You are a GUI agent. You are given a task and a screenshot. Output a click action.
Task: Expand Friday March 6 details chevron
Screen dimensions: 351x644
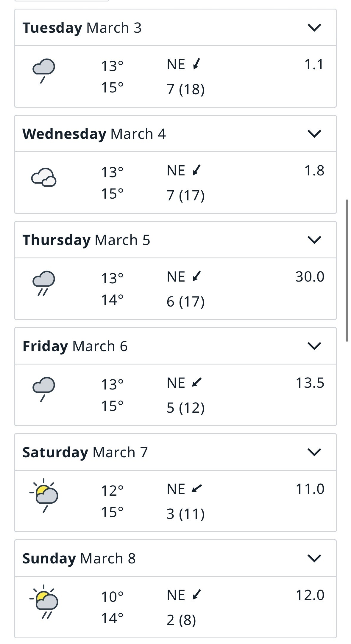pos(314,346)
